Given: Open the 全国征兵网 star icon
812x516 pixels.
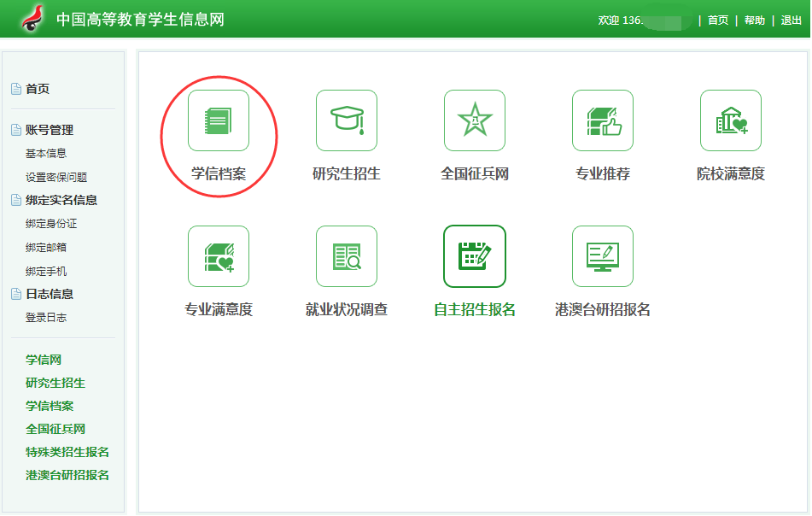Looking at the screenshot, I should click(x=475, y=120).
